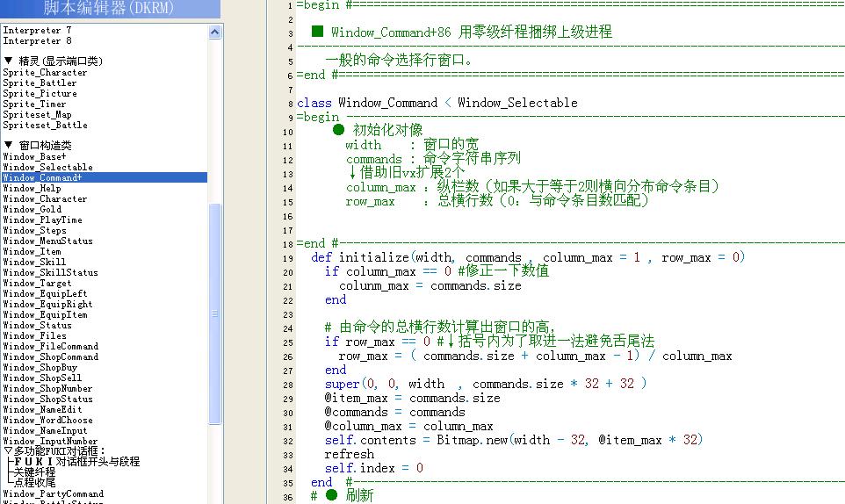Open Spriteset_Battle script
Screen dimensions: 845x504
[45, 125]
